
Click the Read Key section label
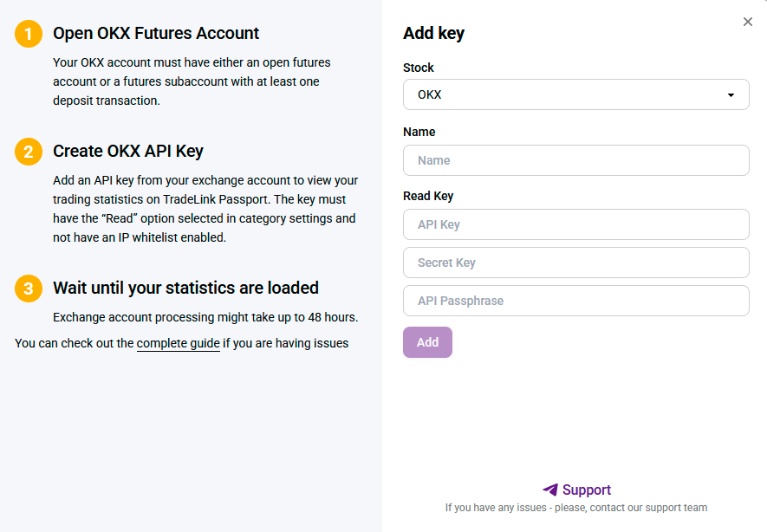click(428, 196)
